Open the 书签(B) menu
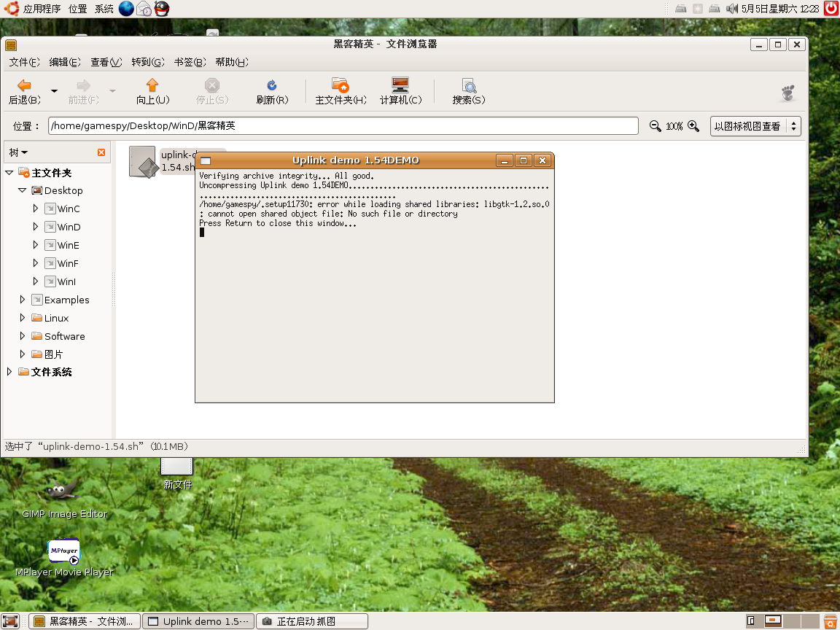840x630 pixels. point(190,62)
